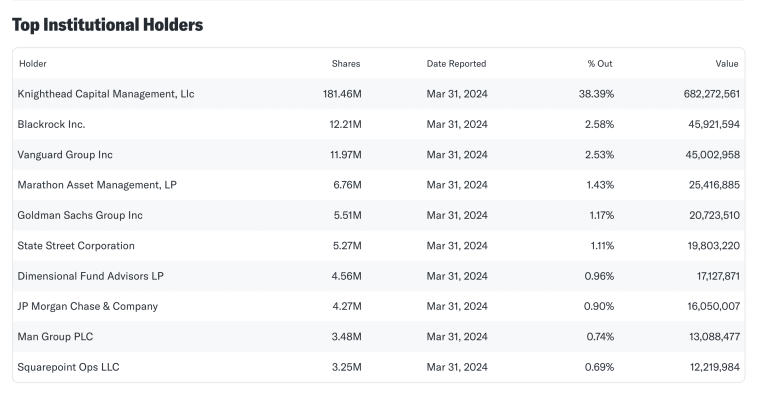Click the 181.46M shares value
This screenshot has height=399, width=760.
coord(342,94)
